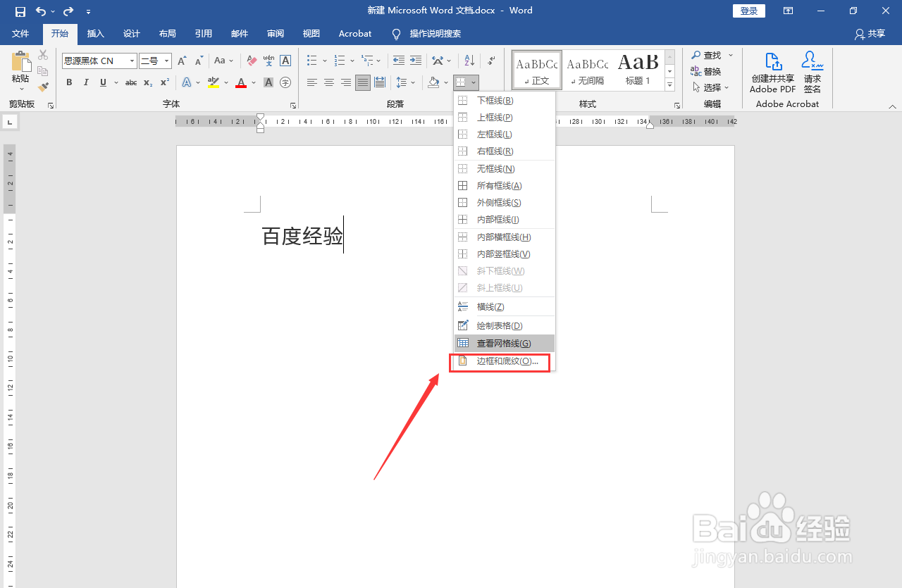This screenshot has height=588, width=902.
Task: Toggle View Gridlines menu option
Action: pos(505,343)
